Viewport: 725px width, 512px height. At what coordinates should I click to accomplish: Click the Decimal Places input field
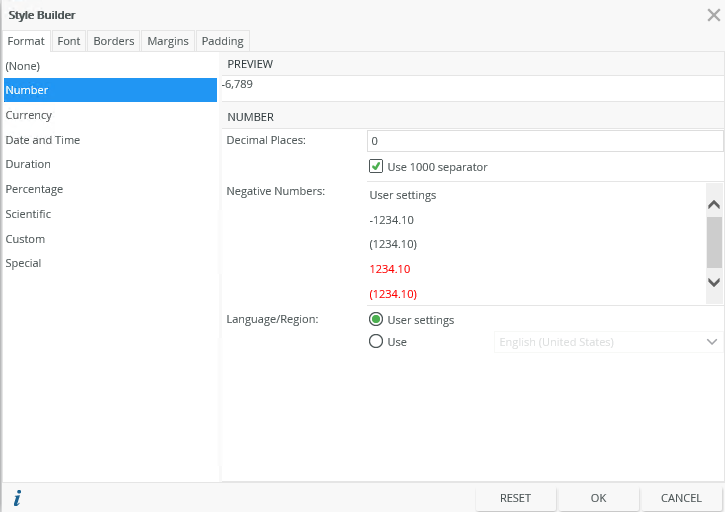click(x=545, y=141)
